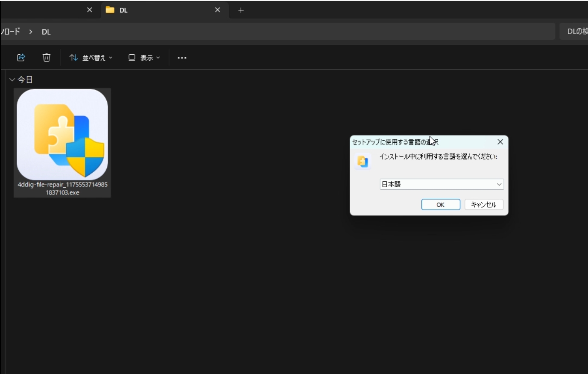Click the 4ddig-file-repair exe file name
The image size is (588, 374).
pos(62,188)
